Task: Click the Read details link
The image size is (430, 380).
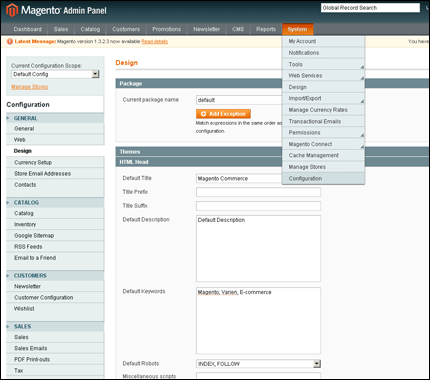Action: pyautogui.click(x=155, y=42)
